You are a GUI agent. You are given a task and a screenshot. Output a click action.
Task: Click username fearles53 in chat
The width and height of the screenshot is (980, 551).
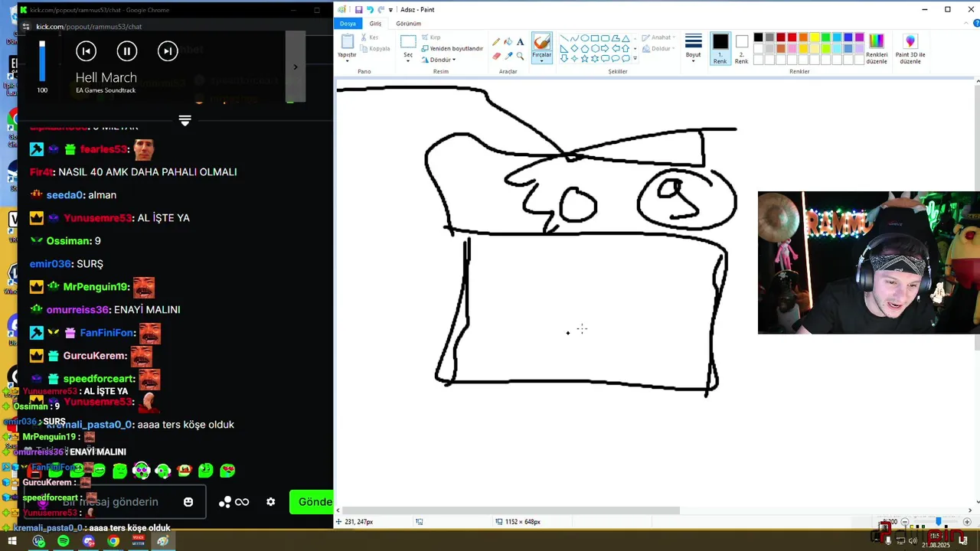tap(103, 149)
